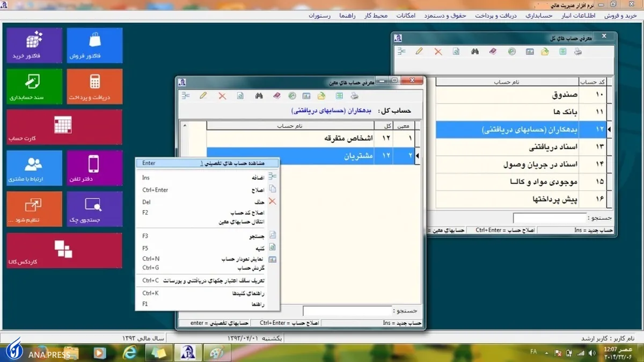Open the دفتر تلفن (phone book) tile
The width and height of the screenshot is (644, 362).
(94, 168)
